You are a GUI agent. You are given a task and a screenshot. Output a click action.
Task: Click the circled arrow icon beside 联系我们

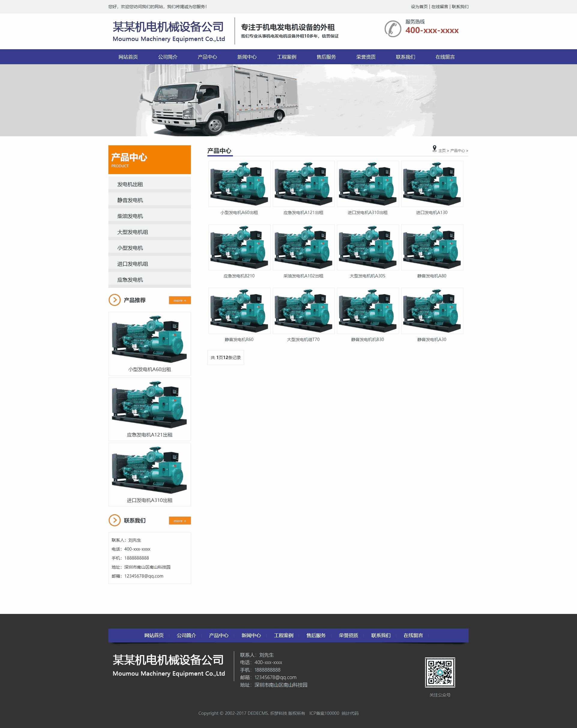point(115,520)
